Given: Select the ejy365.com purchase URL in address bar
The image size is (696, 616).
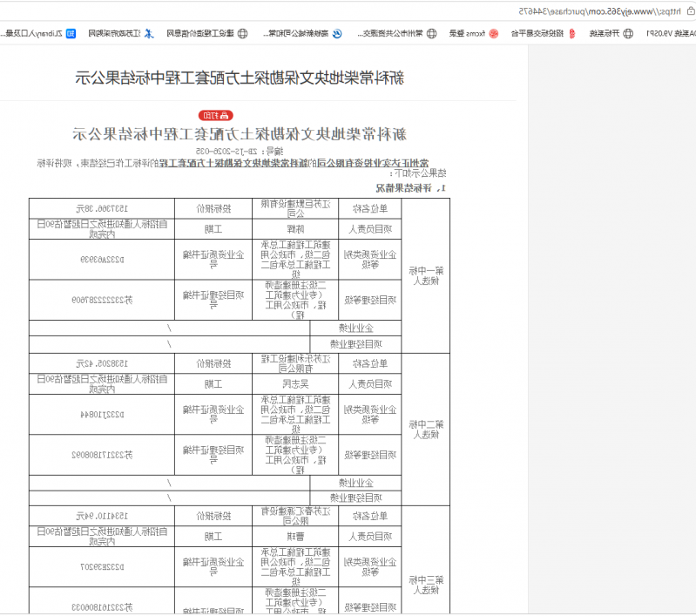Looking at the screenshot, I should (599, 11).
